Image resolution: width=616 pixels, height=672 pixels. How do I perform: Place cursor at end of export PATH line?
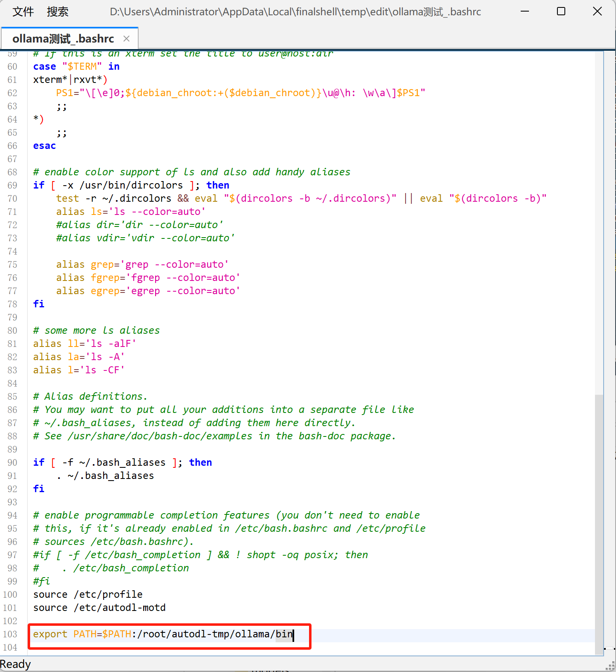(x=293, y=634)
